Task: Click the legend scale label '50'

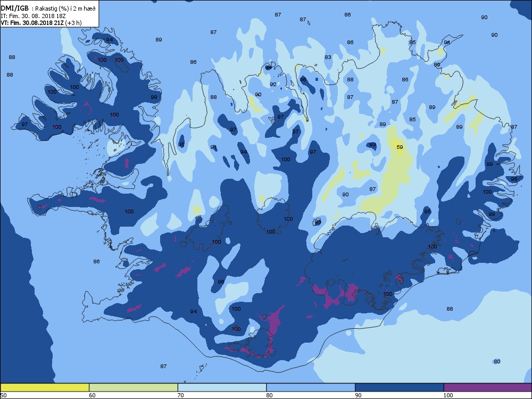Action: pyautogui.click(x=3, y=395)
